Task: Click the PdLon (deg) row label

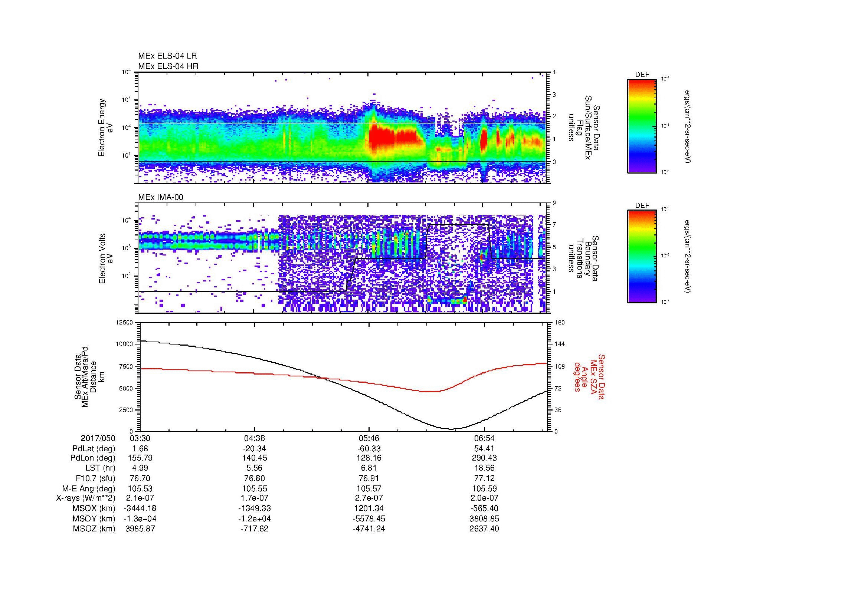Action: coord(93,458)
